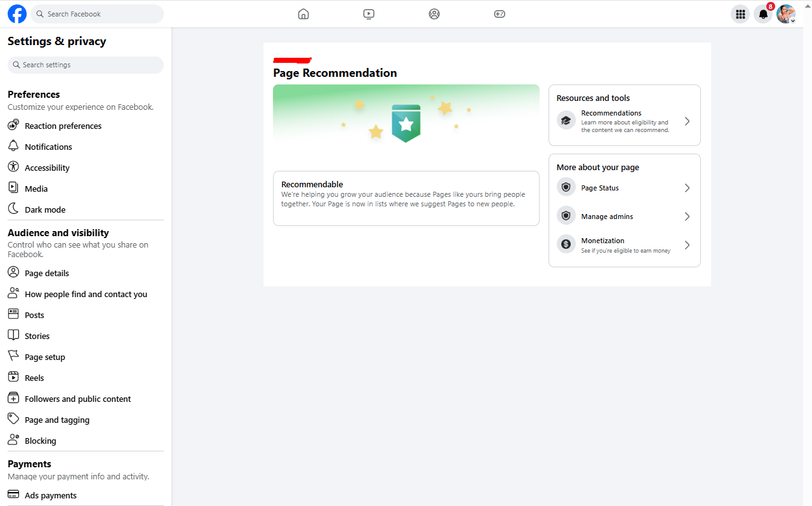The height and width of the screenshot is (506, 812).
Task: Expand the Recommendations chevron arrow
Action: click(x=687, y=121)
